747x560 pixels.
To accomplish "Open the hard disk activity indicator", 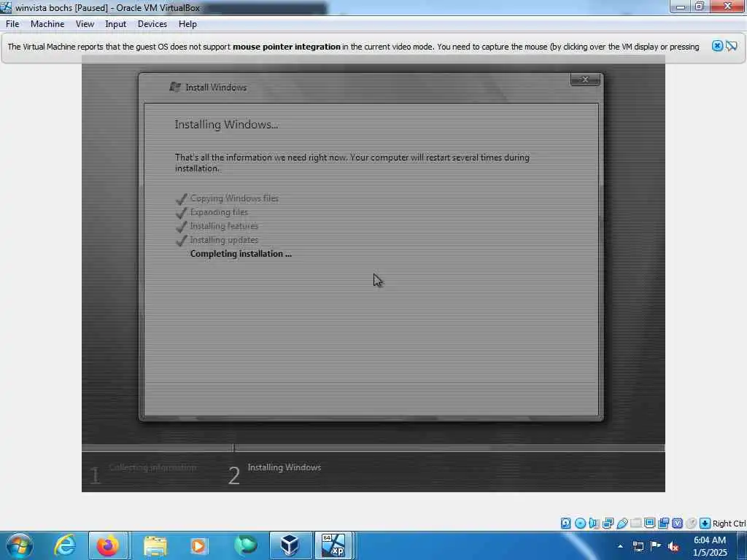I will coord(565,524).
